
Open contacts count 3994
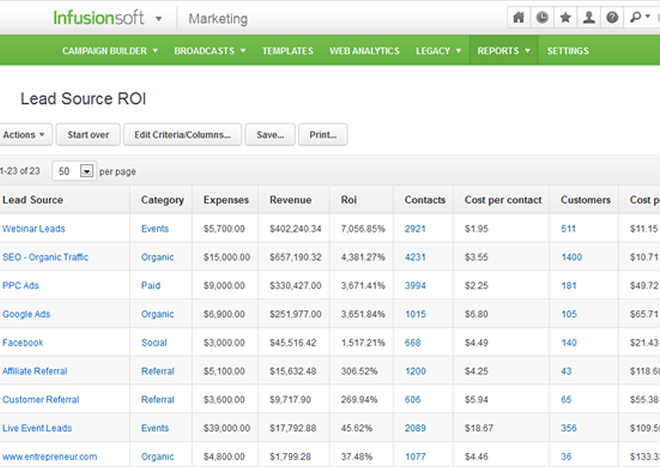coord(415,286)
